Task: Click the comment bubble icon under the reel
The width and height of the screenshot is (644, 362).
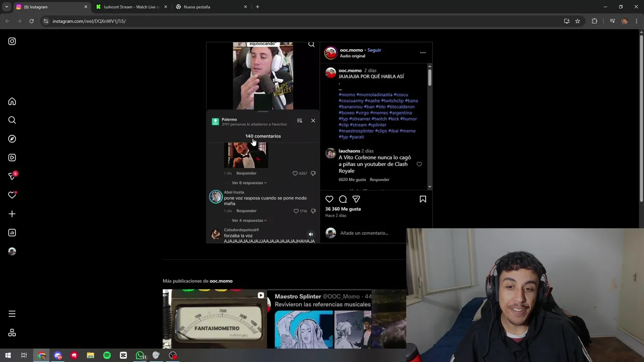Action: coord(343,199)
